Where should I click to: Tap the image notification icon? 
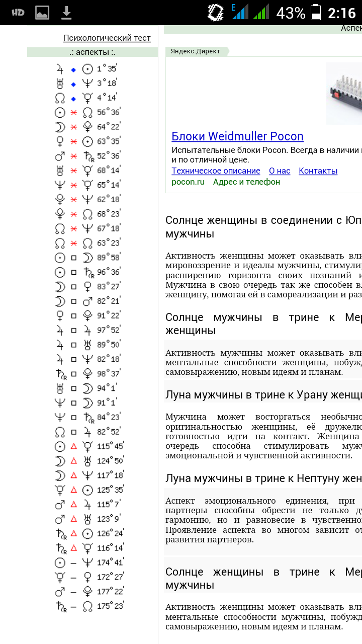pyautogui.click(x=42, y=13)
